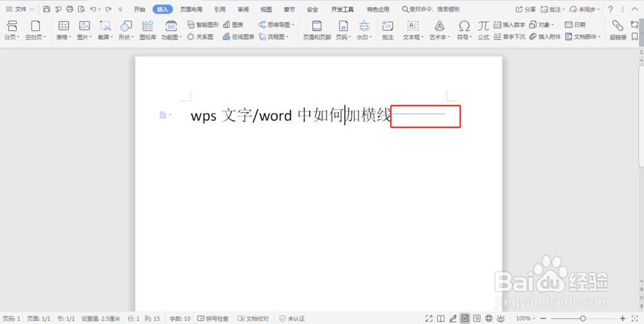Insert an attachment (插入附件)
Viewport: 644px width, 324px height.
(x=545, y=37)
